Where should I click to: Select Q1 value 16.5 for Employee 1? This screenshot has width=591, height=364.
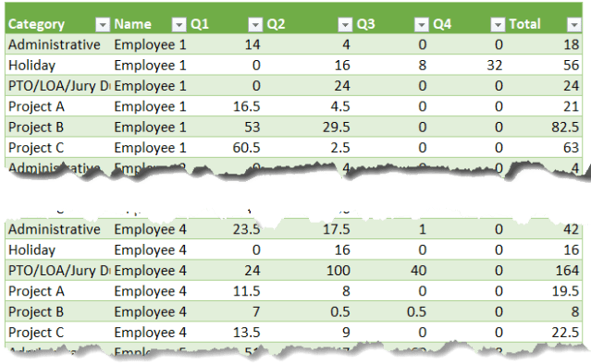(x=247, y=107)
